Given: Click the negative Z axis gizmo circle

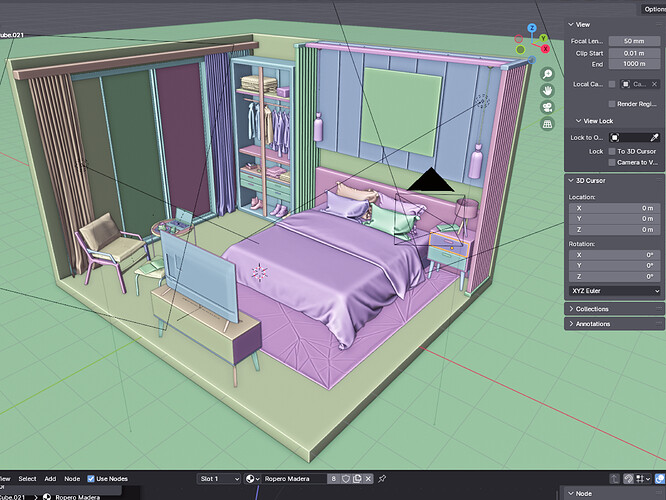Looking at the screenshot, I should (x=532, y=60).
